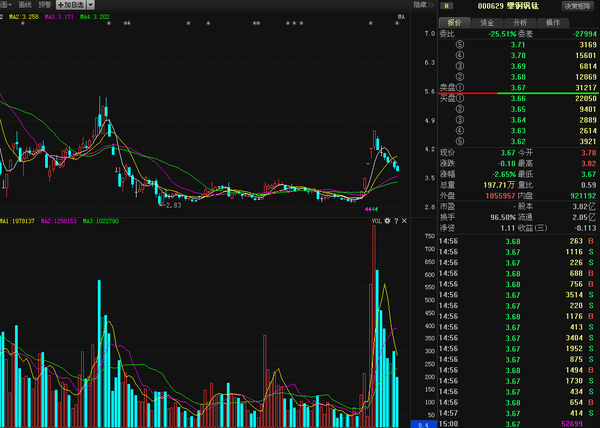Click the MA3:3.171 indicator label
600x428 pixels.
pyautogui.click(x=59, y=17)
